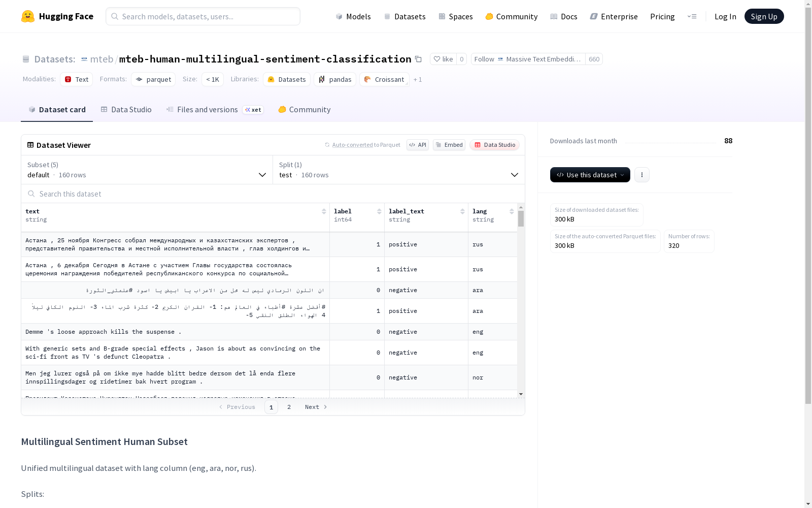Open the Use this dataset dropdown
812x508 pixels.
590,175
